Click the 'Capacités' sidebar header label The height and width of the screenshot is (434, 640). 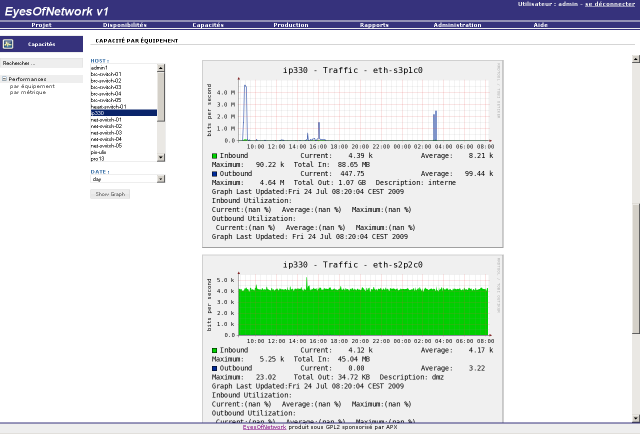click(x=41, y=44)
